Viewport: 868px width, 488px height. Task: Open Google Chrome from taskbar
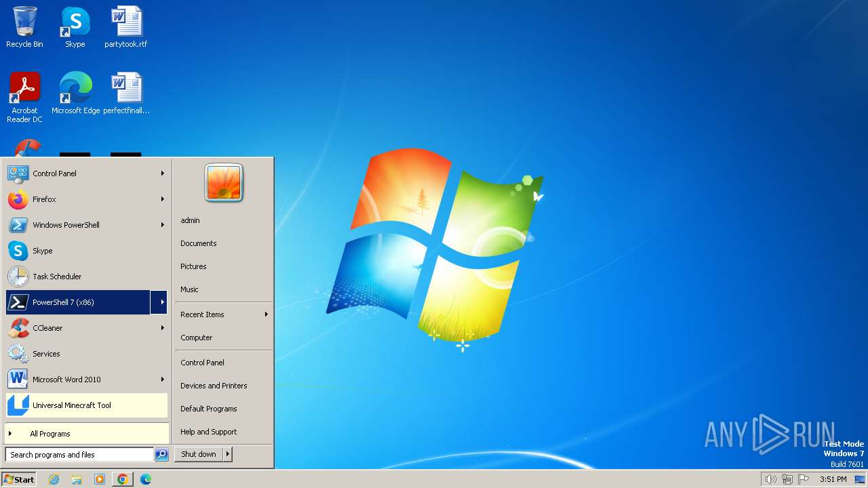[122, 479]
